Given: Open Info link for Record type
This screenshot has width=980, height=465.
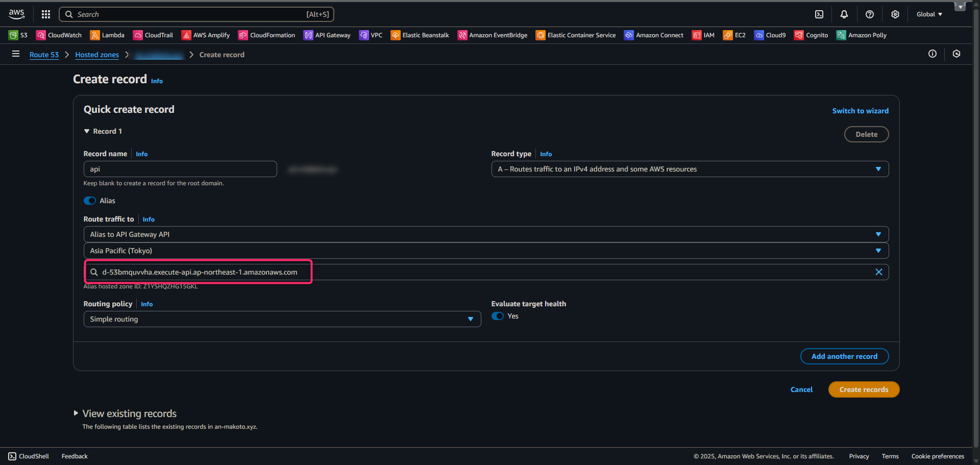Looking at the screenshot, I should coord(546,154).
